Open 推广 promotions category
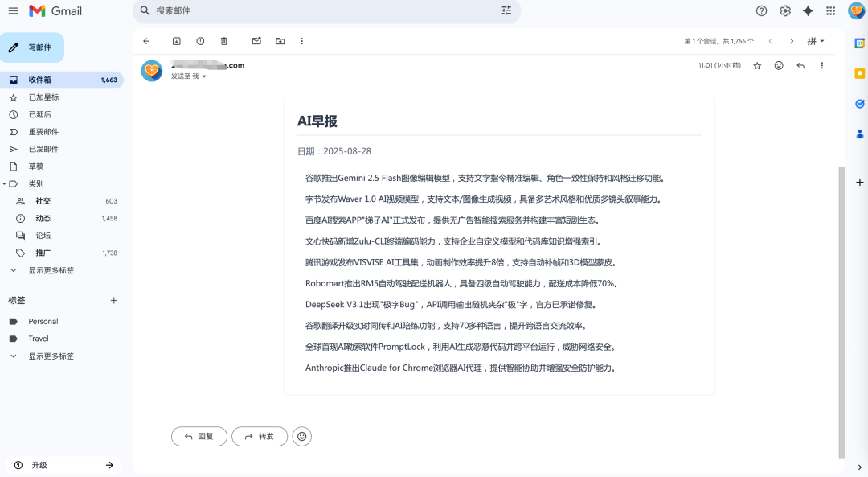 pos(61,253)
